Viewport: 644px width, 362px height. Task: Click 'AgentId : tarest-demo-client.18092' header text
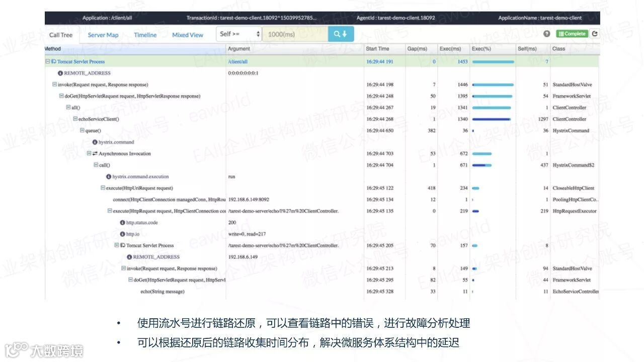click(395, 18)
